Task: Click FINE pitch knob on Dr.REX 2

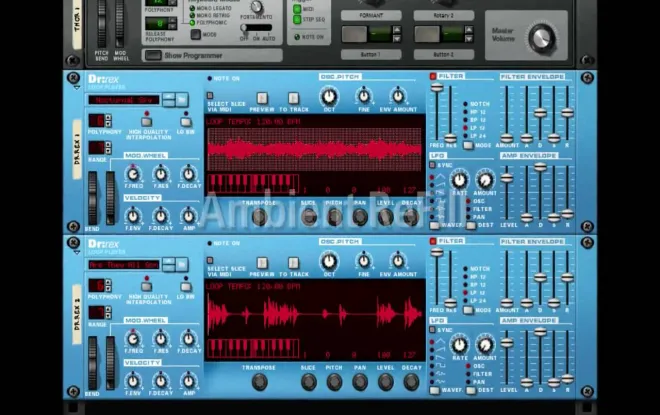Action: (364, 261)
